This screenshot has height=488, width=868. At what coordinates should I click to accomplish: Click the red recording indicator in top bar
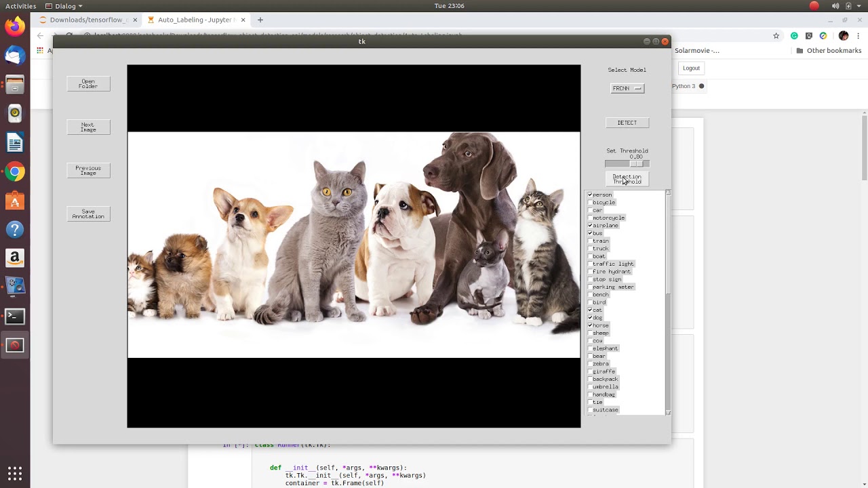814,6
